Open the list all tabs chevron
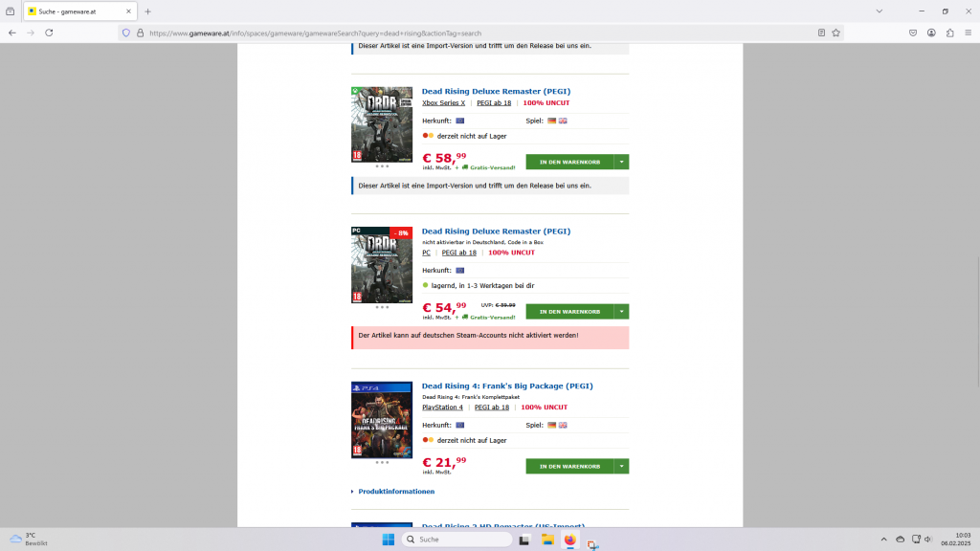Screen dimensions: 980x551 pos(879,11)
